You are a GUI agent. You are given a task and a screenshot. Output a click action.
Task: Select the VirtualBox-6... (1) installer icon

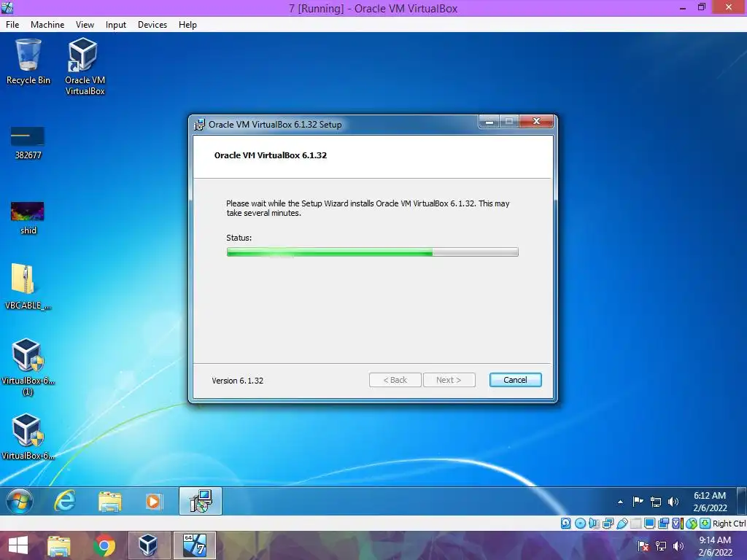pyautogui.click(x=28, y=367)
